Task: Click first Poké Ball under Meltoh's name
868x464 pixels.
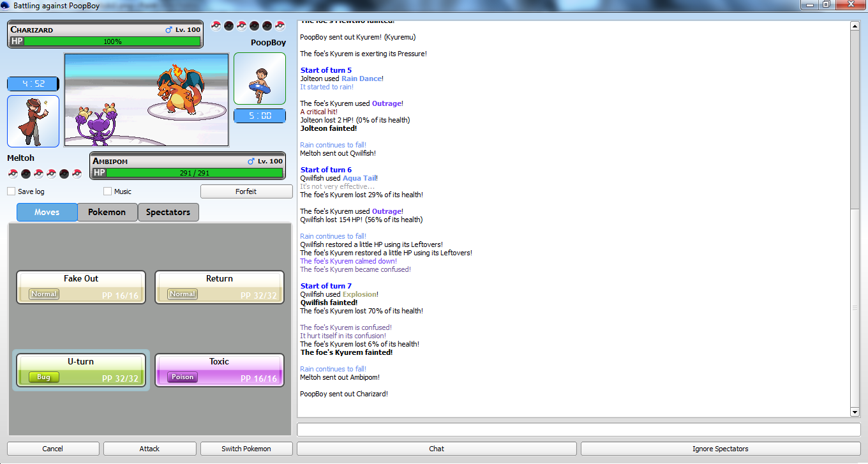Action: pyautogui.click(x=13, y=174)
